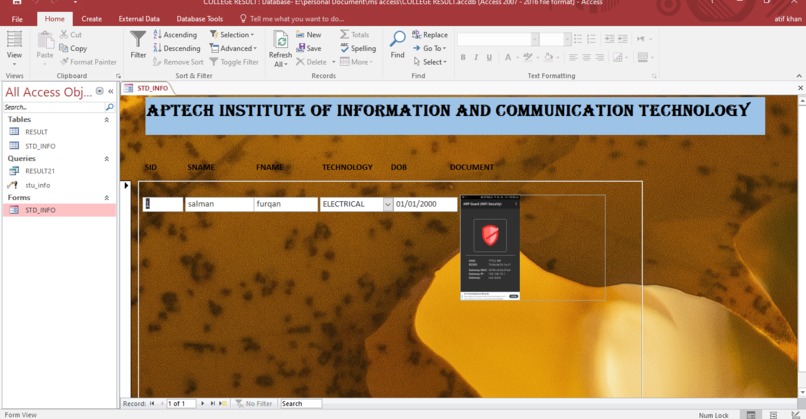Click the DOB field 01/01/2000
806x419 pixels.
pyautogui.click(x=426, y=204)
